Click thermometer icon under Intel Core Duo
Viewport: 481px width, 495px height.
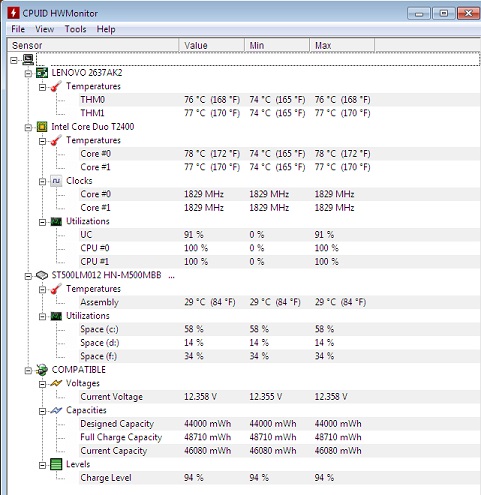point(56,140)
